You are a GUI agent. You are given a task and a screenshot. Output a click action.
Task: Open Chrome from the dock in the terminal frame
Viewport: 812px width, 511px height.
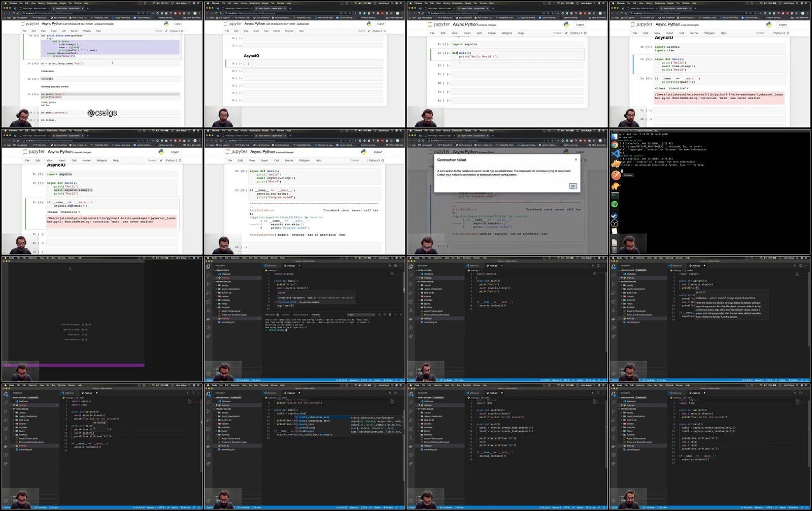[615, 145]
